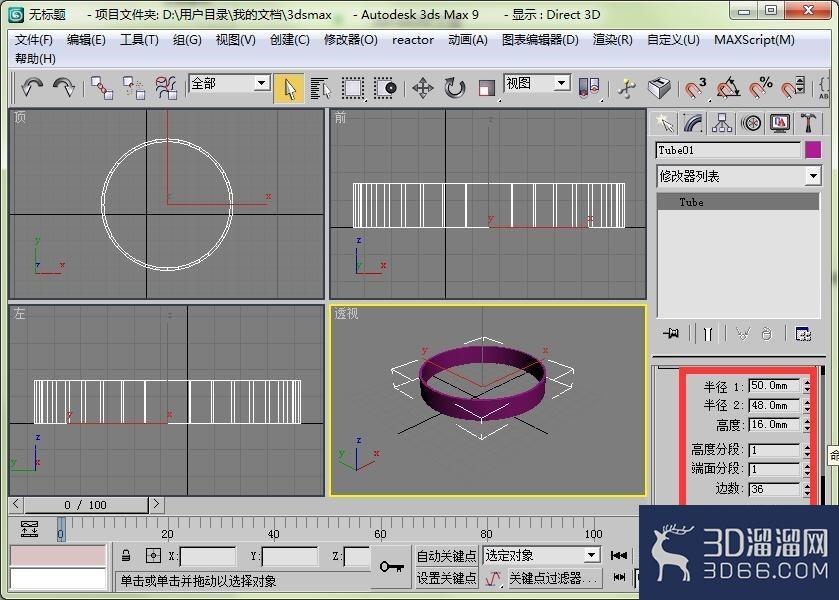Viewport: 839px width, 600px height.
Task: Open the 文件(F) menu
Action: click(33, 40)
